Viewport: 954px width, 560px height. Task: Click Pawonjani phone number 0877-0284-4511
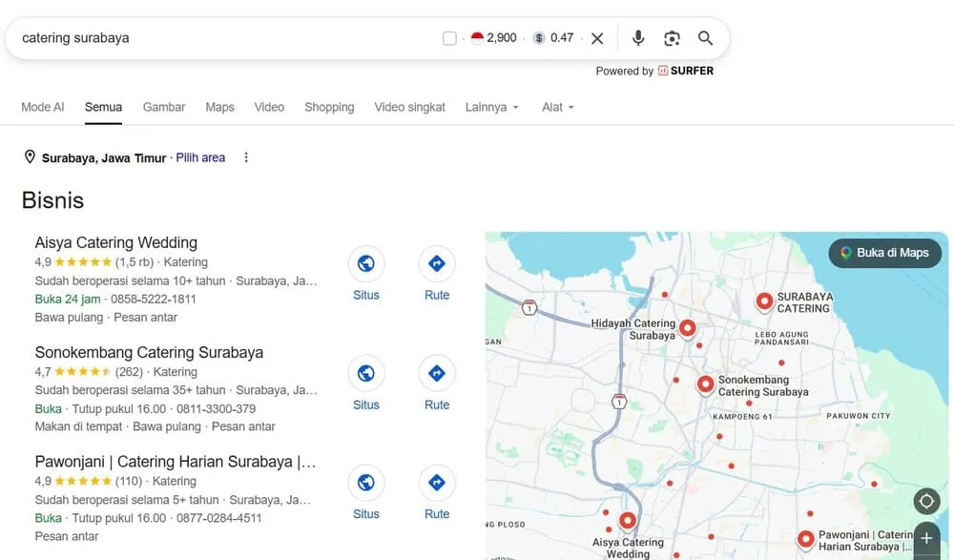click(x=219, y=518)
